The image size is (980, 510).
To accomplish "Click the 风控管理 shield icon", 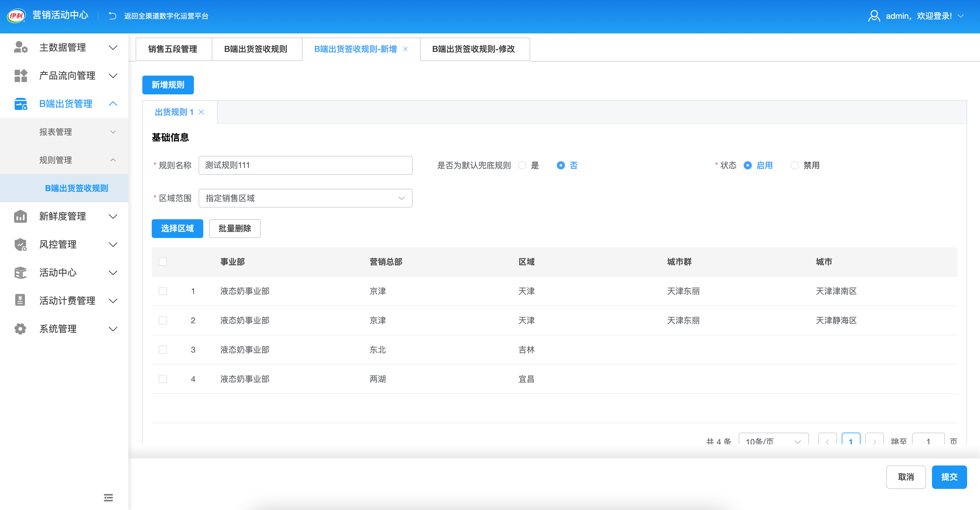I will click(x=21, y=244).
